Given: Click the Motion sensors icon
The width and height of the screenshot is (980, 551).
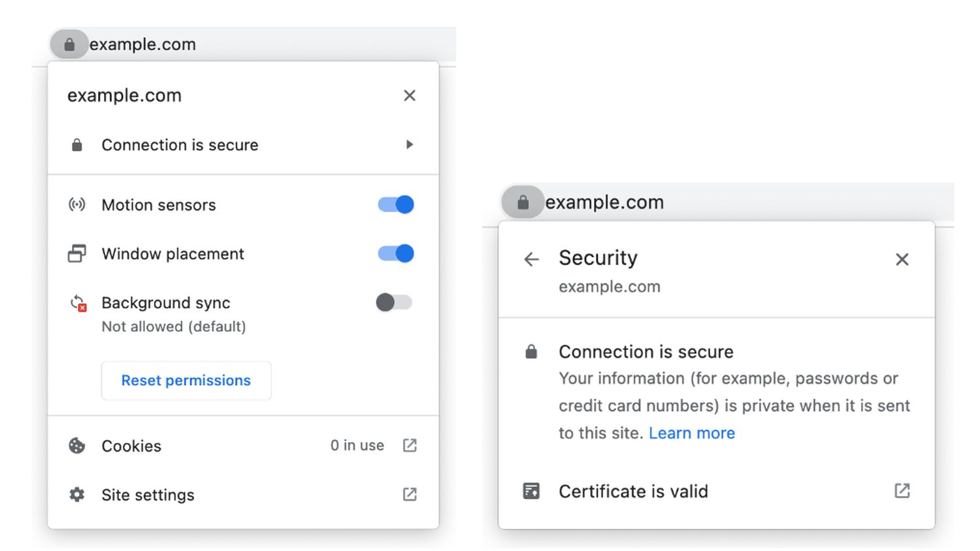Looking at the screenshot, I should pos(77,205).
